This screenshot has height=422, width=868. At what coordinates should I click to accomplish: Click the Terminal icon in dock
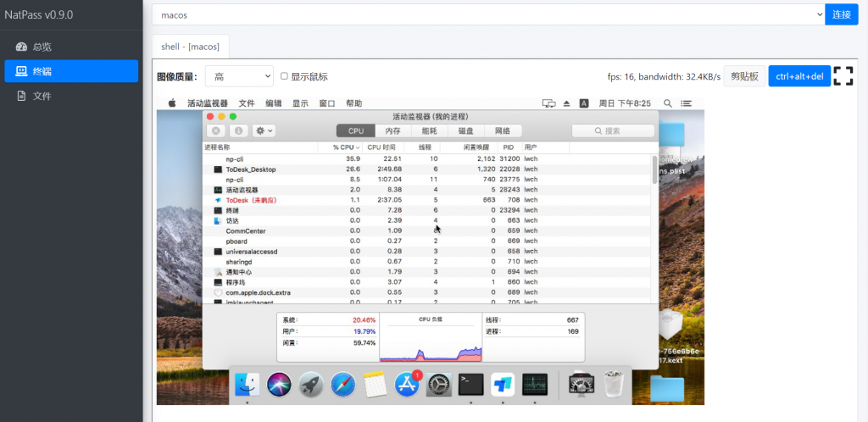[470, 385]
